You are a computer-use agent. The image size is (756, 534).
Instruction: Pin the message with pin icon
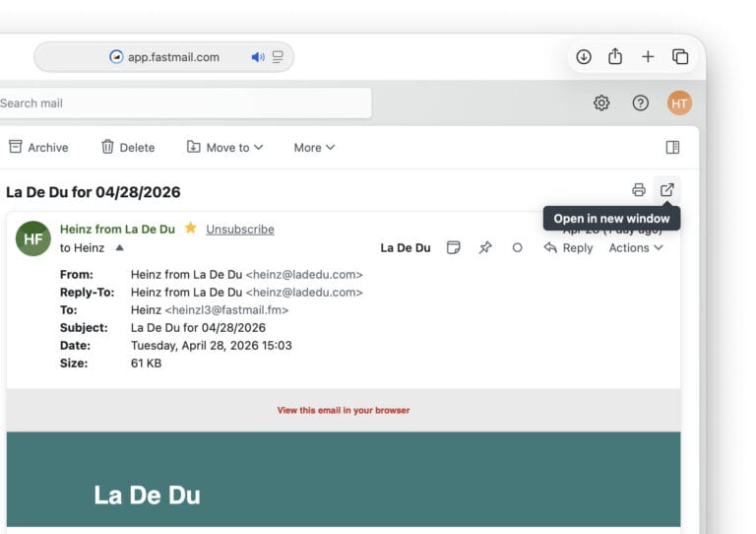click(485, 247)
